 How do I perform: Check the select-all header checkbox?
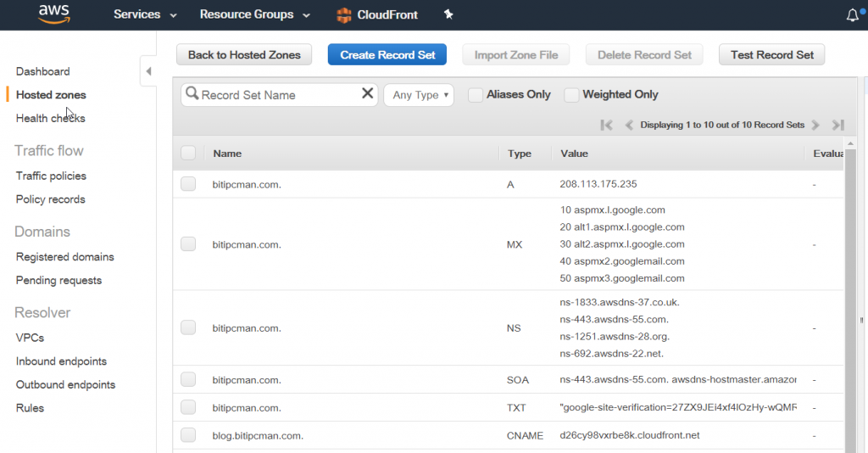click(188, 153)
